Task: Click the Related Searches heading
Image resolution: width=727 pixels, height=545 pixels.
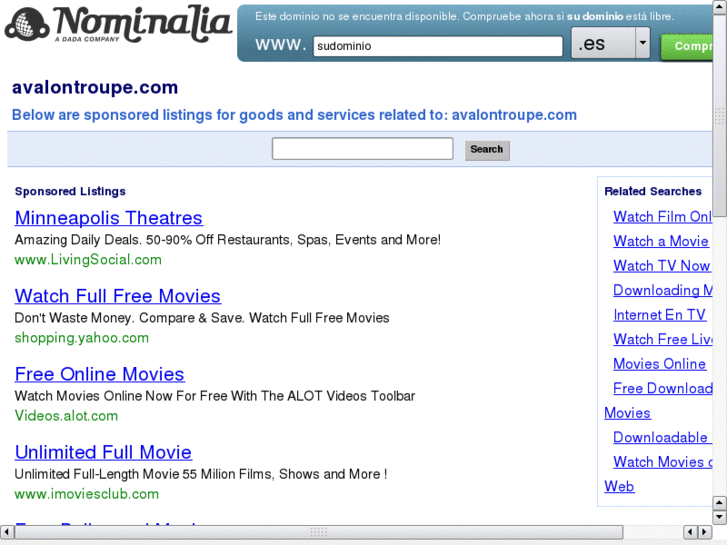Action: 653,192
